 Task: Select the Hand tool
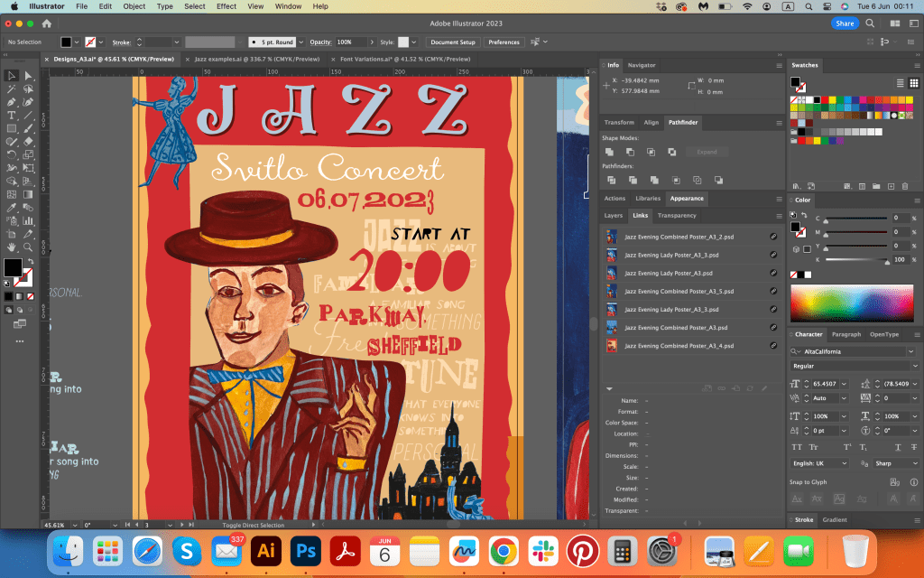coord(12,247)
